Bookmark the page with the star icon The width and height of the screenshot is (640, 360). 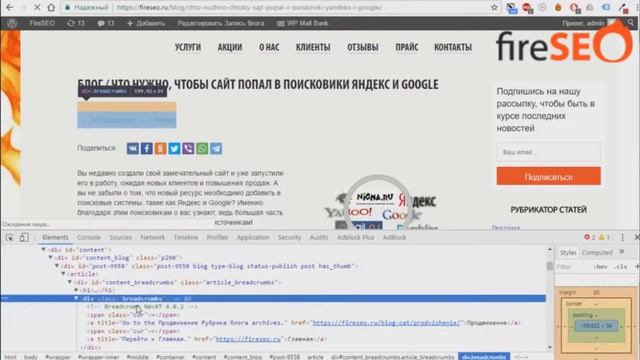(x=494, y=7)
